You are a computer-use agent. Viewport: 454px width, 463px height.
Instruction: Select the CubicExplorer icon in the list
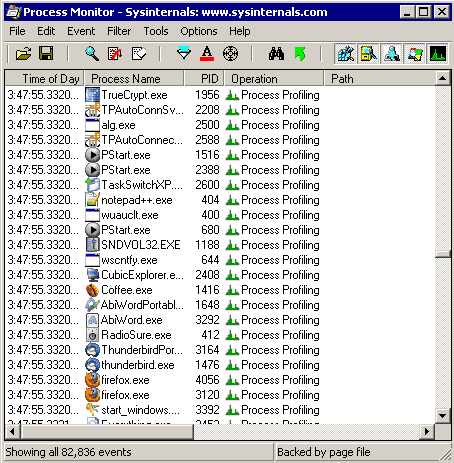click(92, 275)
